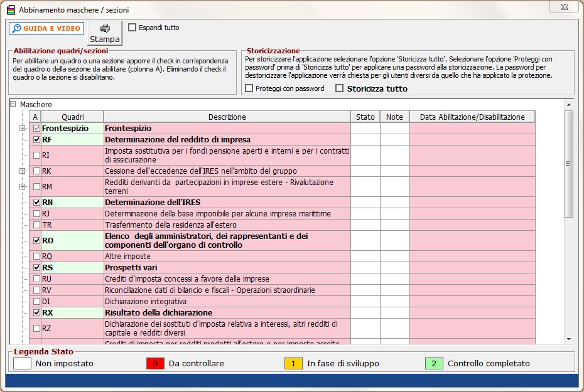The height and width of the screenshot is (392, 584).
Task: Enable the RU quadro checkbox
Action: coord(36,279)
